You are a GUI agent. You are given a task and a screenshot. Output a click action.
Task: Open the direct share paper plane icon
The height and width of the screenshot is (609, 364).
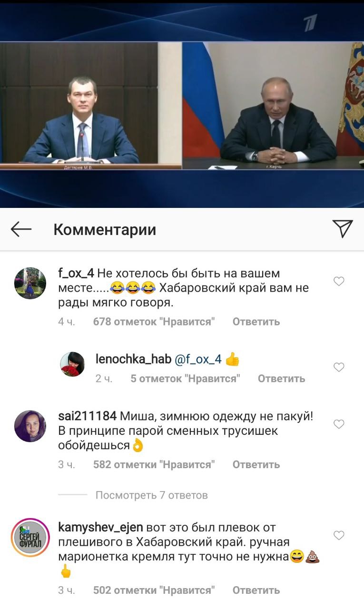(343, 229)
